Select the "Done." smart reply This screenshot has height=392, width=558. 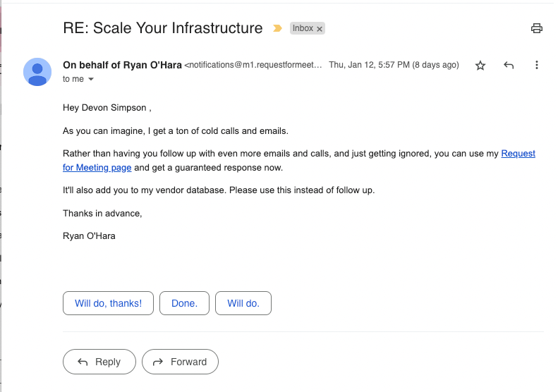point(184,303)
